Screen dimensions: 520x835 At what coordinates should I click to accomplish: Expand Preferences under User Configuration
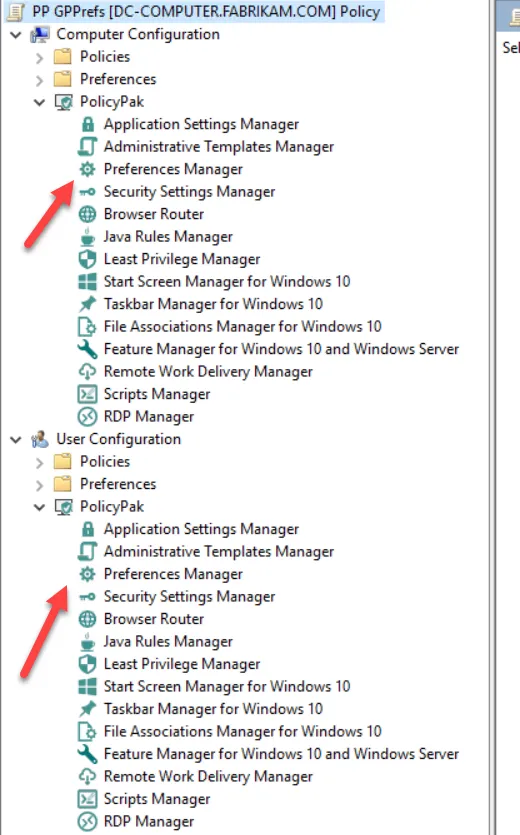coord(39,485)
